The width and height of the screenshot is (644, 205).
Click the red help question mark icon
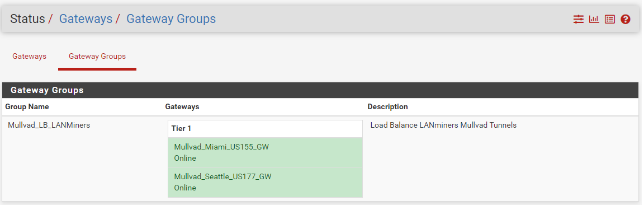(x=626, y=19)
